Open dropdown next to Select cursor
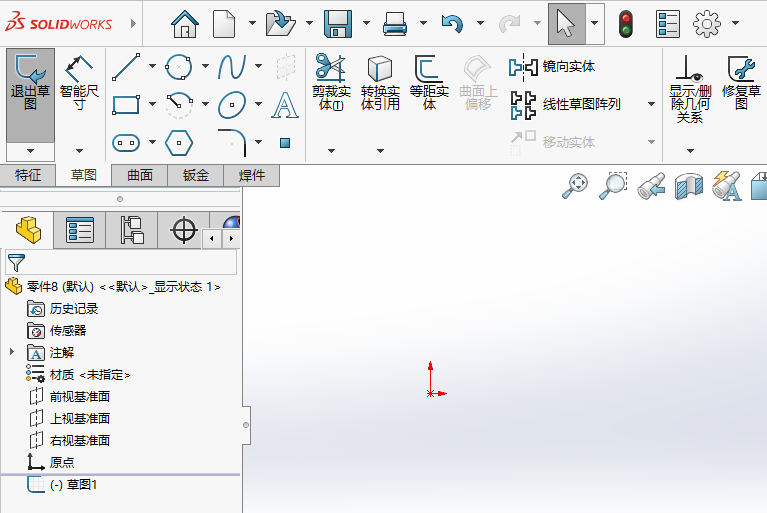Screen dimensions: 767x513 [x=594, y=23]
